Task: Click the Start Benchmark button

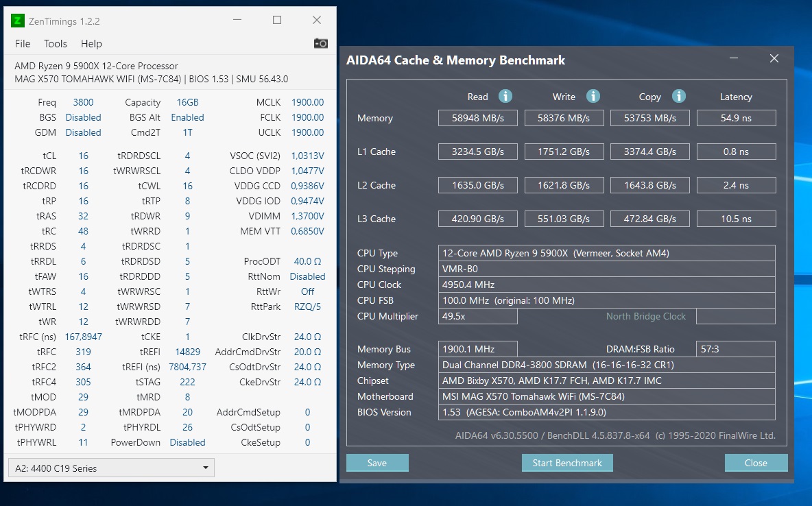Action: click(x=567, y=463)
